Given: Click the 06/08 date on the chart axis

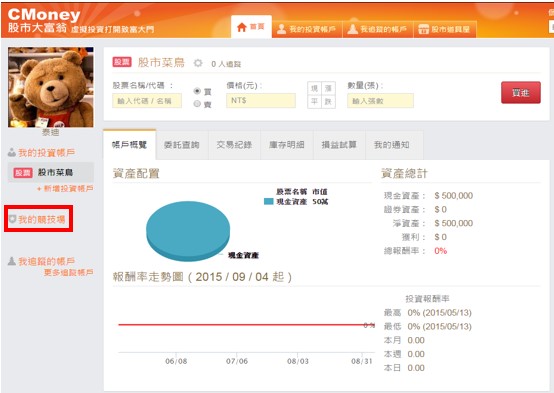Looking at the screenshot, I should click(x=176, y=361).
